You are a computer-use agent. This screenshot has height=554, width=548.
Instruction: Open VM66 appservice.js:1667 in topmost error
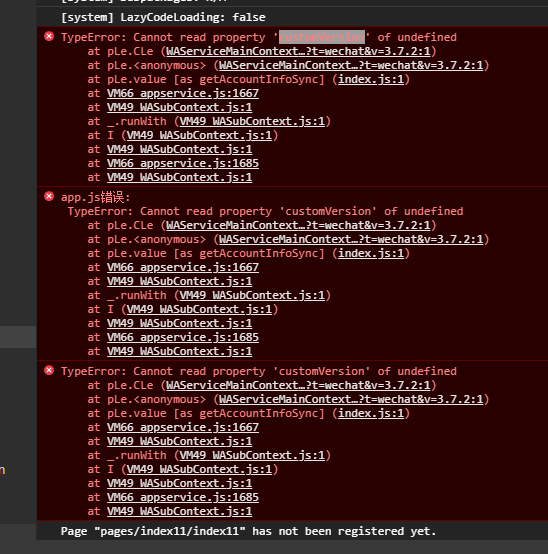(183, 93)
